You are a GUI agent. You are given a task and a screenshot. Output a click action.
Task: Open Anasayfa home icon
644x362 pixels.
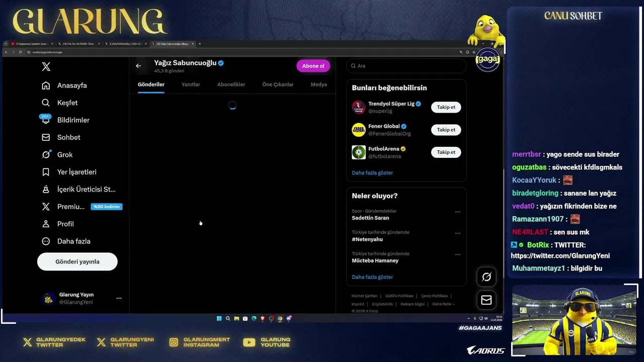(46, 85)
